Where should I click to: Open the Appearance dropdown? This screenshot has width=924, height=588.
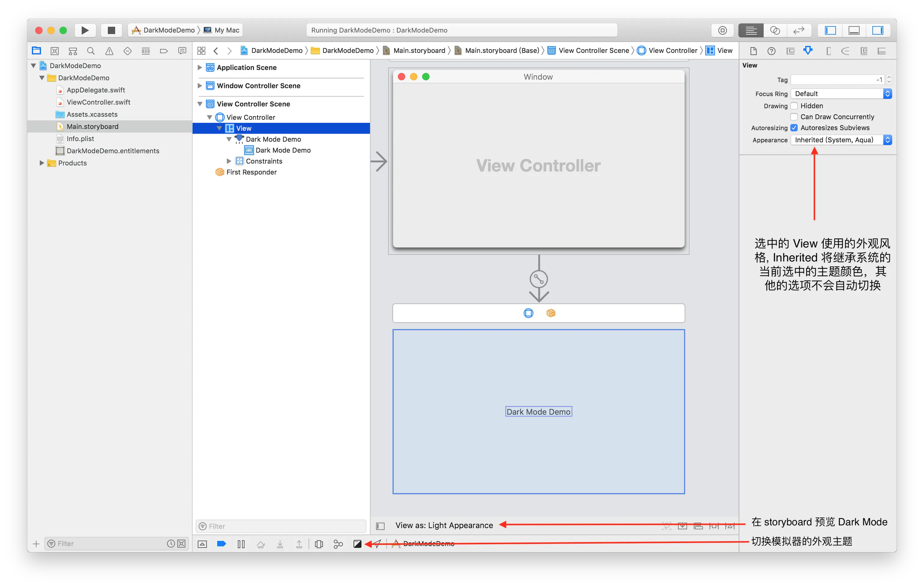[x=841, y=140]
